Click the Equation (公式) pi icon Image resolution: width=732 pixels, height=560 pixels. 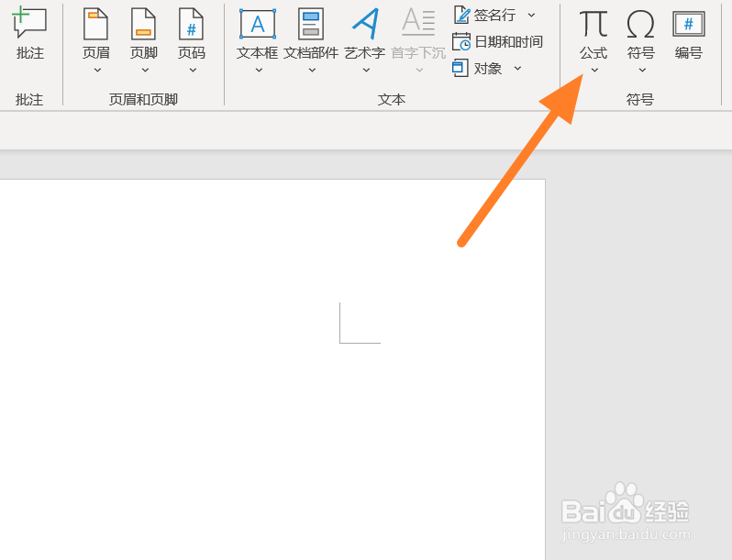click(x=593, y=24)
